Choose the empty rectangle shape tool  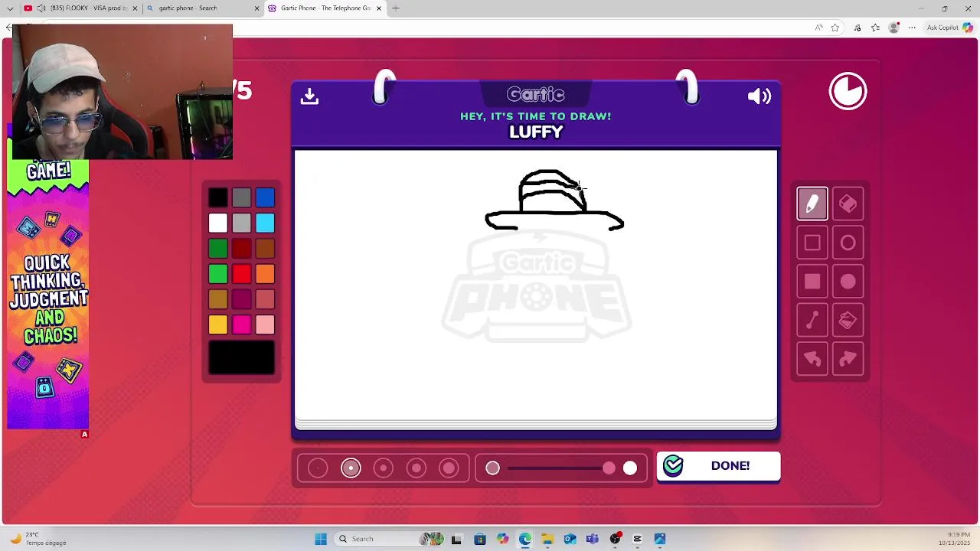click(812, 243)
